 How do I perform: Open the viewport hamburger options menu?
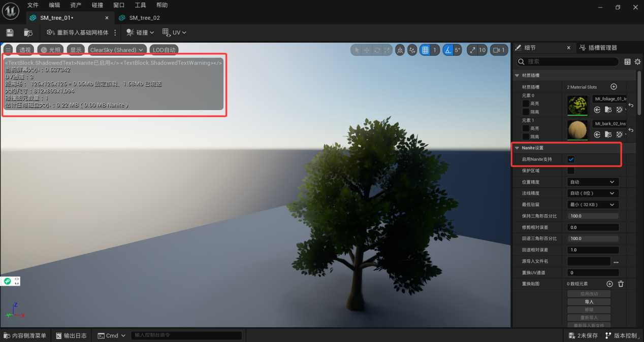click(8, 50)
